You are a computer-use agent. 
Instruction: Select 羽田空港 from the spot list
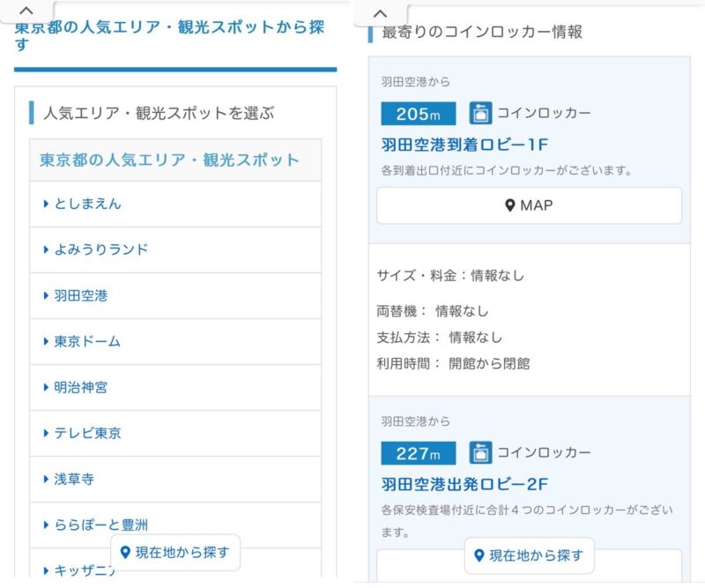[81, 295]
